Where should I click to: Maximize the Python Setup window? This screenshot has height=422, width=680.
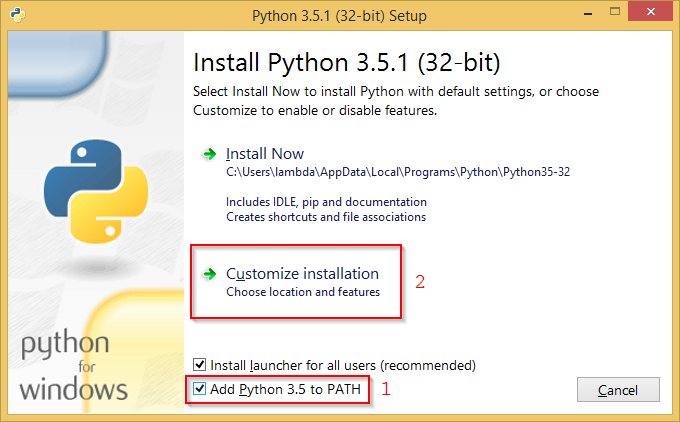pos(615,12)
